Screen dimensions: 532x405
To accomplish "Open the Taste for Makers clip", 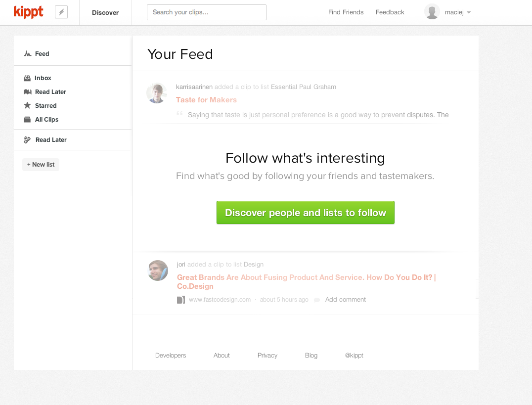I will pos(206,100).
